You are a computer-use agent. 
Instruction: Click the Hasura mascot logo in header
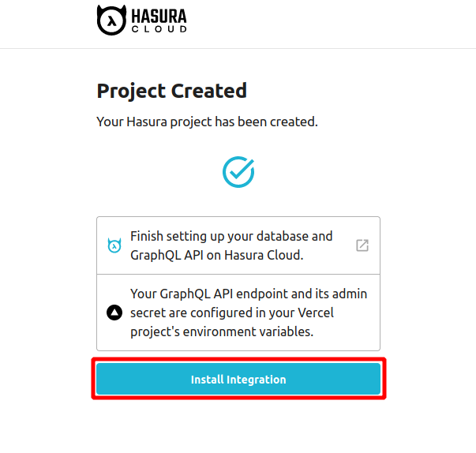(x=111, y=21)
